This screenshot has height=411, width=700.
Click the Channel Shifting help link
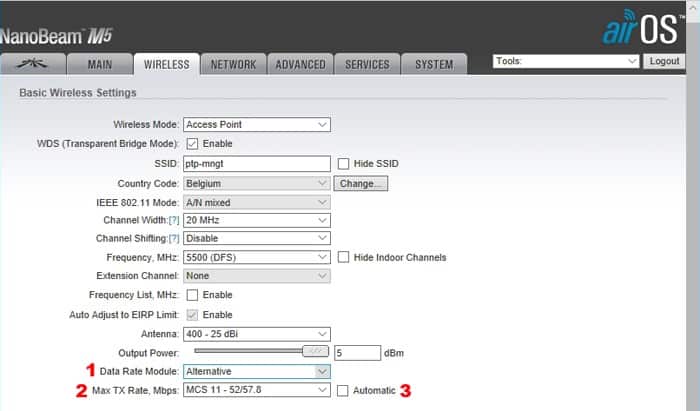pyautogui.click(x=174, y=238)
